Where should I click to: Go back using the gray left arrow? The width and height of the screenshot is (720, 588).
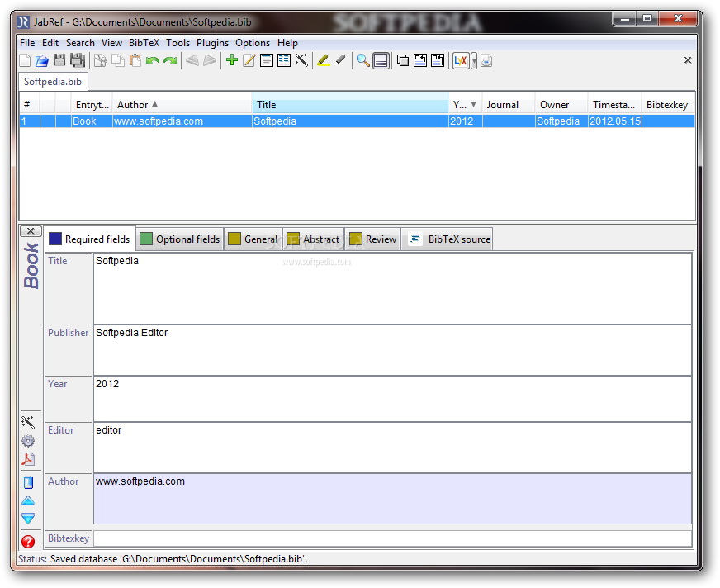click(192, 60)
